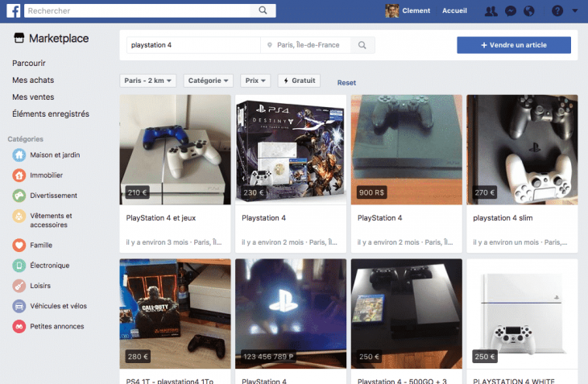The image size is (588, 384).
Task: Open the 210 € PlayStation listing photo
Action: point(175,150)
